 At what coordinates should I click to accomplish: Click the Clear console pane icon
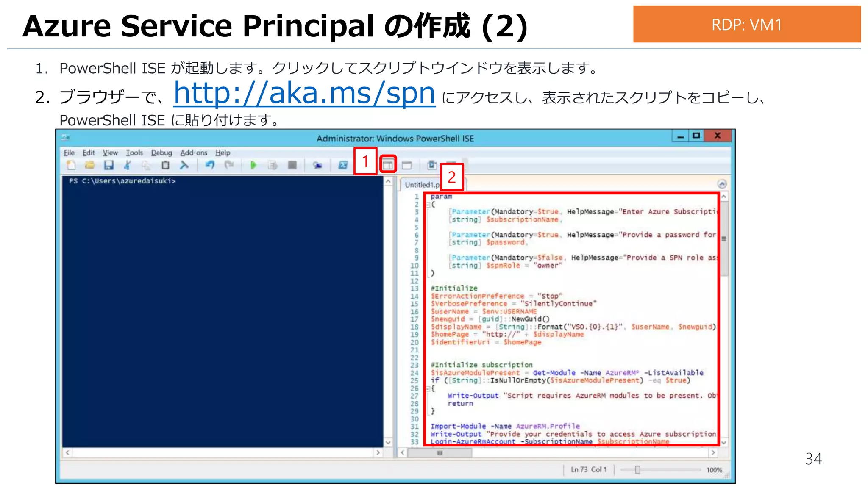(184, 165)
